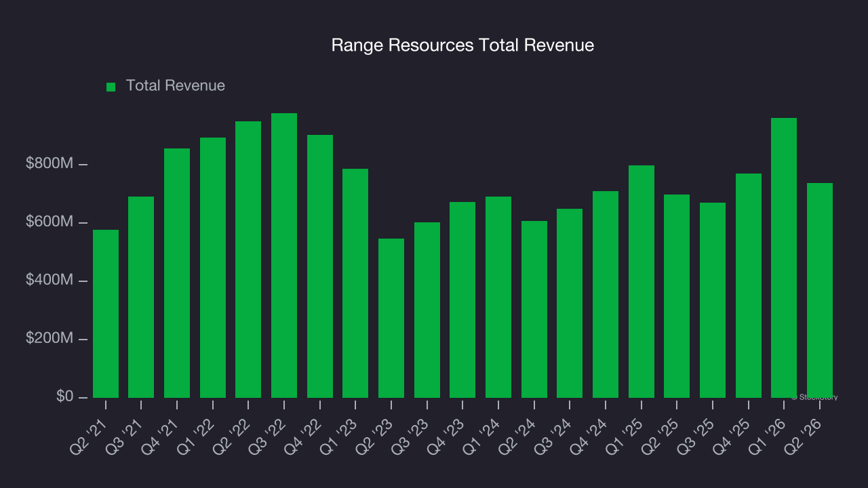Select the Q2 '23 revenue bar
868x488 pixels.
[391, 318]
